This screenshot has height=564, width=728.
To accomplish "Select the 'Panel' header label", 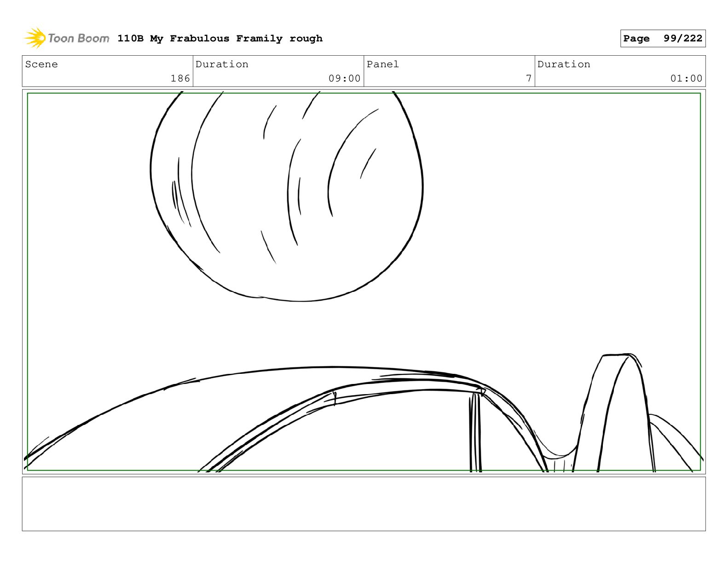I will 383,64.
